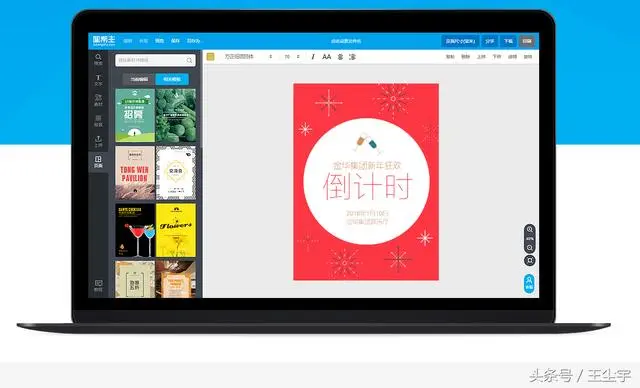This screenshot has height=388, width=640.
Task: Select the 倒计时 headline on the poster
Action: pos(367,186)
